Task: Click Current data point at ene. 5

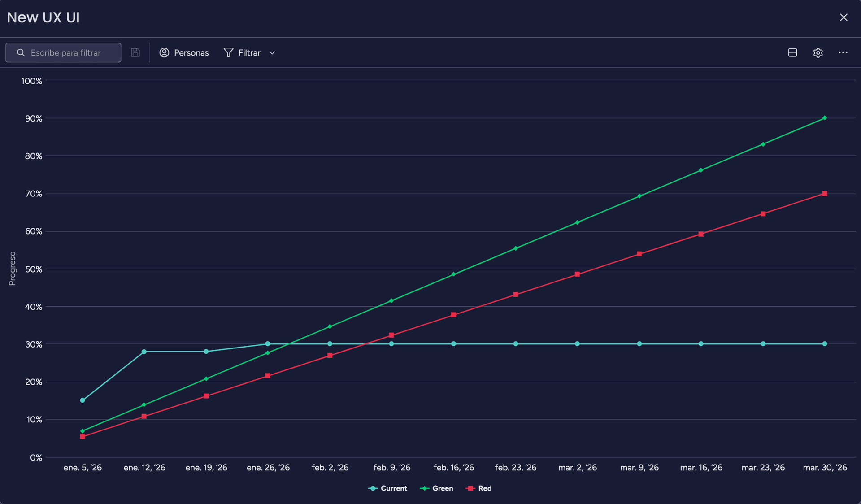Action: (83, 400)
